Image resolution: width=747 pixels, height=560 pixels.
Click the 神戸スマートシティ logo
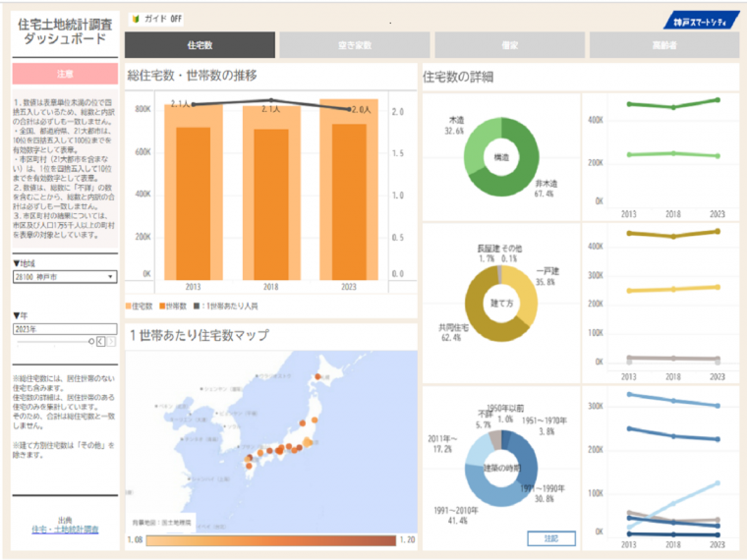(706, 21)
